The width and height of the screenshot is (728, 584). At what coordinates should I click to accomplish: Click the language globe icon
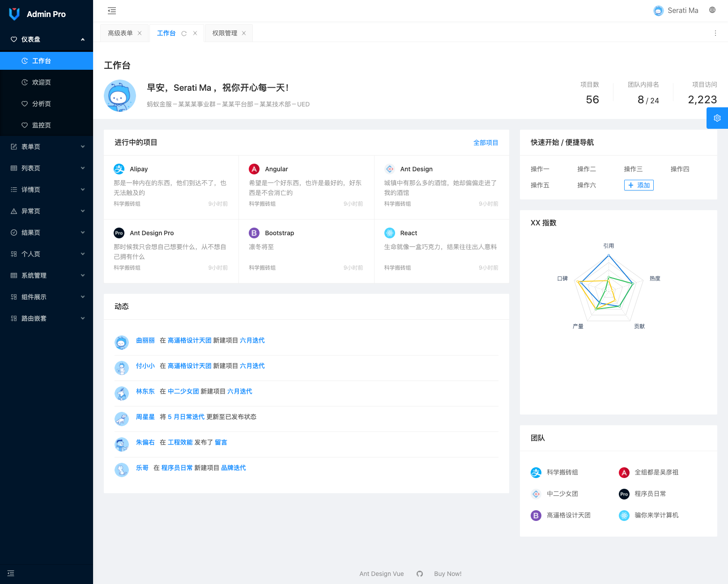click(x=712, y=10)
